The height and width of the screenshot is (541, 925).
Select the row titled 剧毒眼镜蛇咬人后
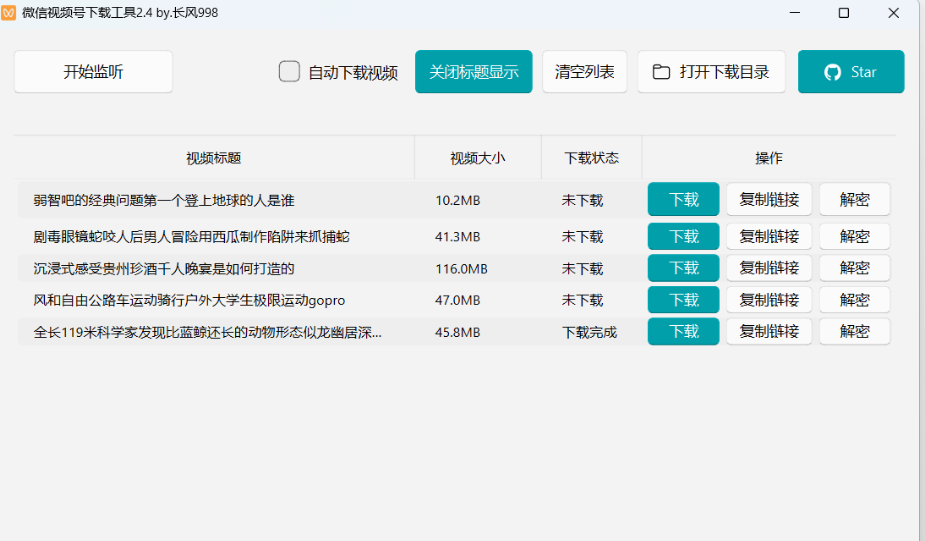coord(191,237)
